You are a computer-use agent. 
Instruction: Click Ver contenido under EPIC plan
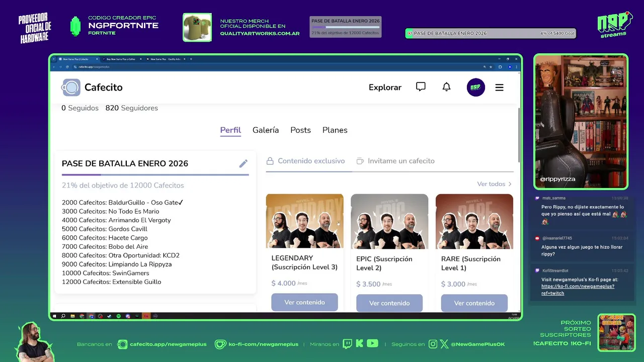pos(389,303)
